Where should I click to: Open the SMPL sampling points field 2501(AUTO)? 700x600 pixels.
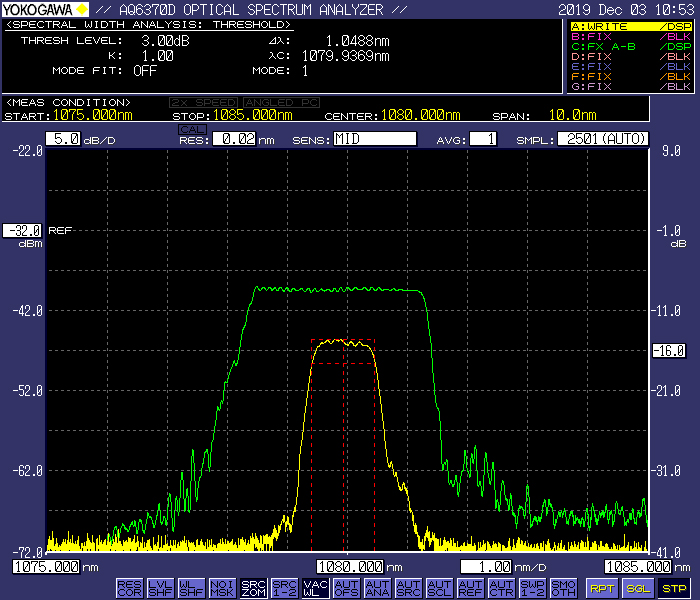click(602, 139)
